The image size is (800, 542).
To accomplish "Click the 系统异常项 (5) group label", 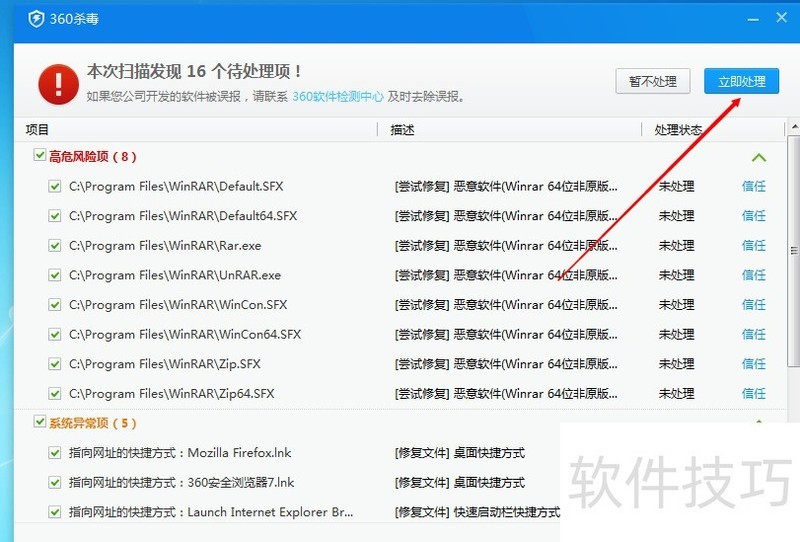I will tap(92, 423).
